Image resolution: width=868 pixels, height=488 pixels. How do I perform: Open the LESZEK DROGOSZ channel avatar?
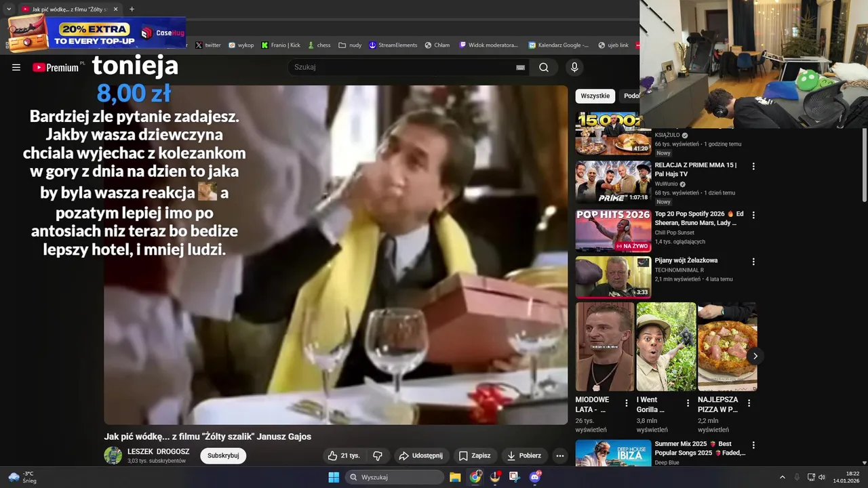[x=113, y=455]
